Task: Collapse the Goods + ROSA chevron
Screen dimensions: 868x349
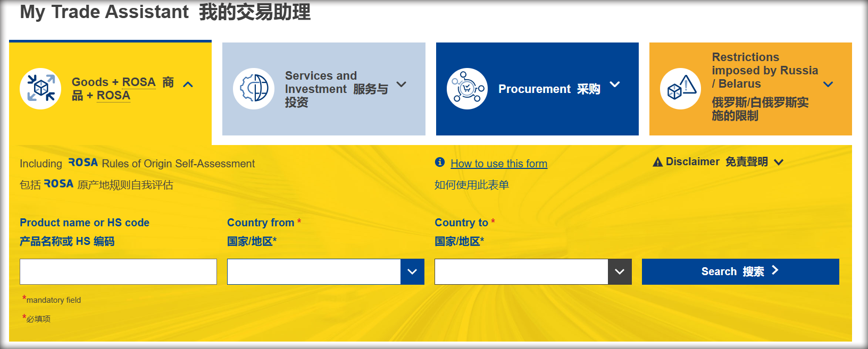Action: point(188,84)
